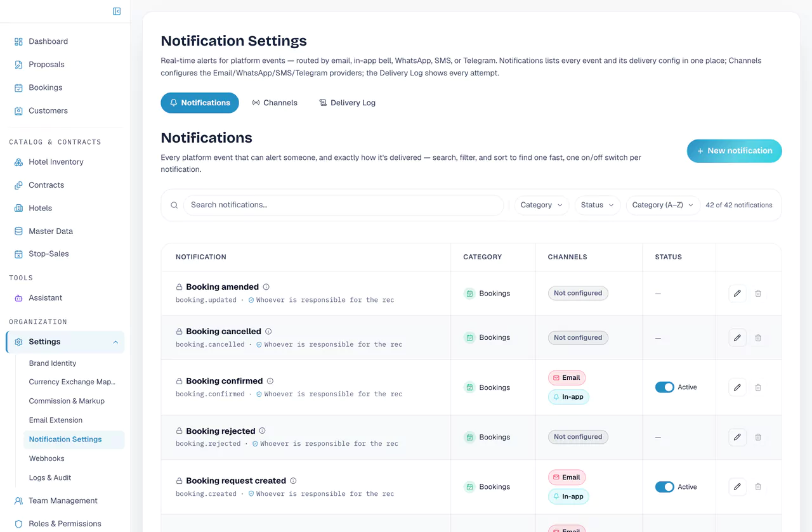The height and width of the screenshot is (532, 812).
Task: Click the booking.updated event key
Action: point(206,300)
